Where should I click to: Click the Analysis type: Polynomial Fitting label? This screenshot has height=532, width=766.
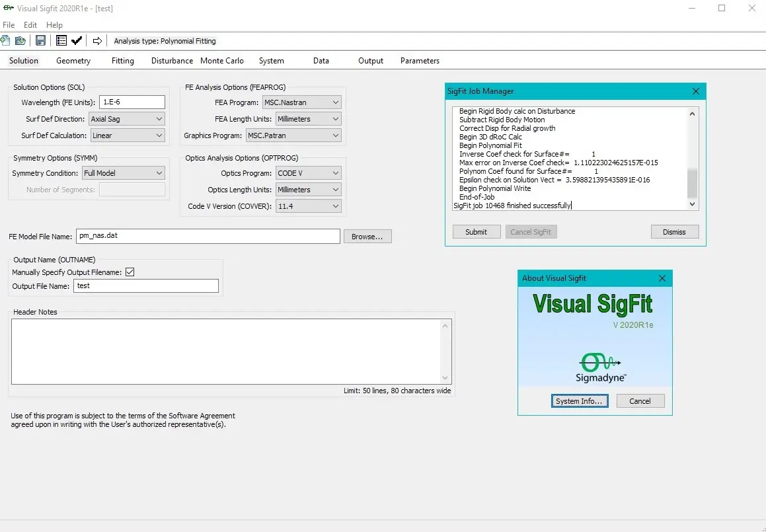click(165, 41)
